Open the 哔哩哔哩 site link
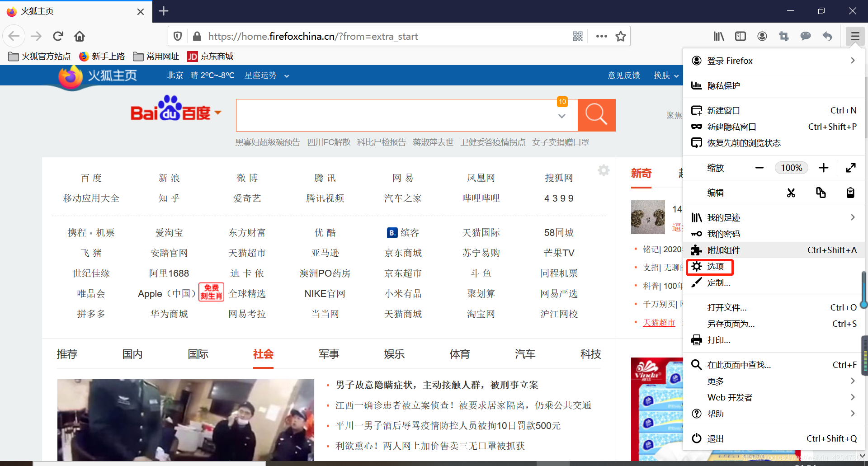Image resolution: width=868 pixels, height=466 pixels. (481, 198)
